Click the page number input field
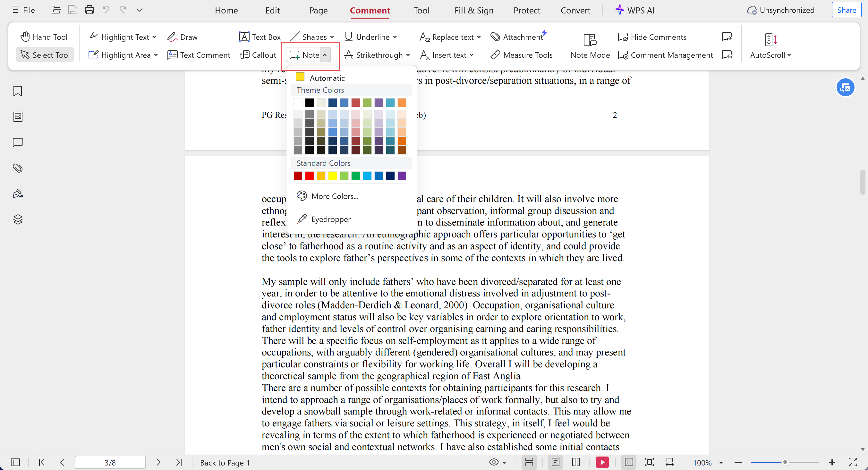Screen dimensions: 868x470 tap(110, 462)
